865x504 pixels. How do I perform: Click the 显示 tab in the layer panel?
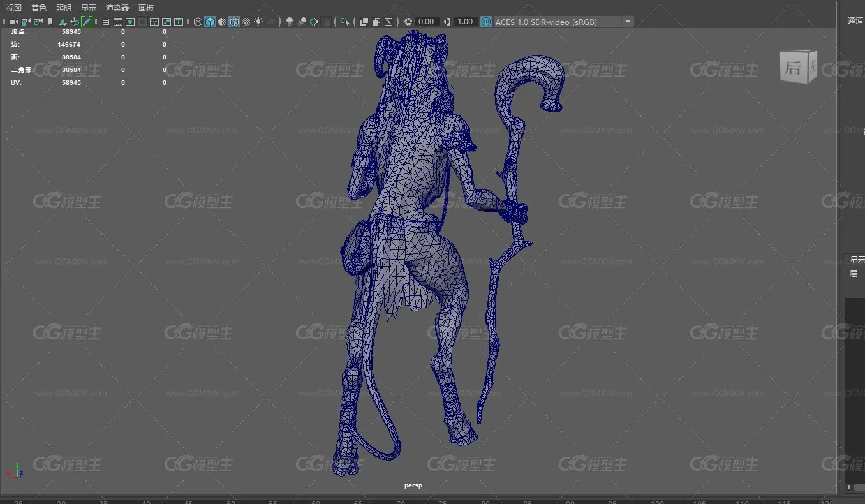point(857,260)
